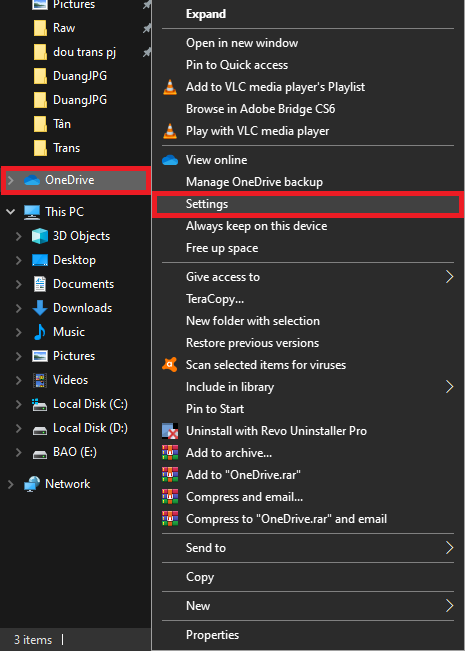The width and height of the screenshot is (465, 651).
Task: Open the dou trans pj folder
Action: click(85, 52)
